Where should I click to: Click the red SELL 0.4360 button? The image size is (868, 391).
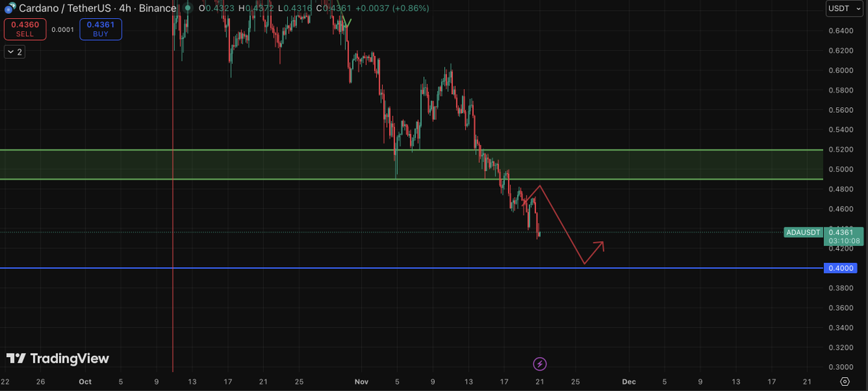[25, 29]
